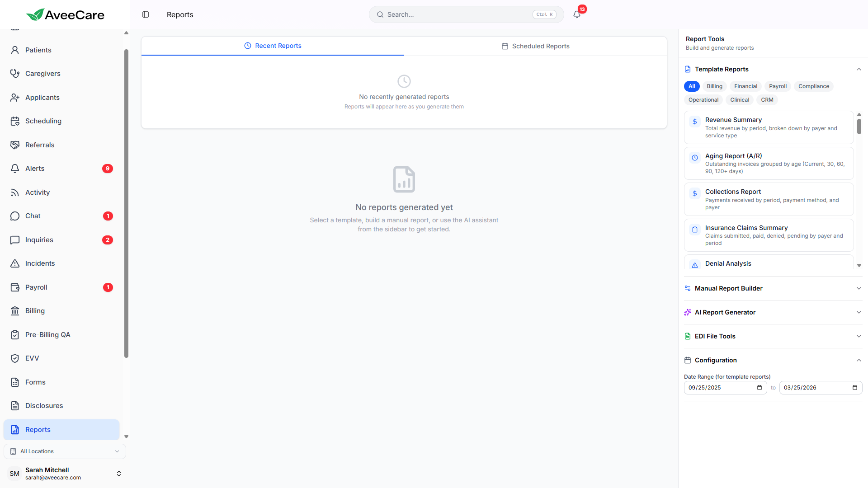
Task: Select the Scheduling calendar icon
Action: coord(15,121)
